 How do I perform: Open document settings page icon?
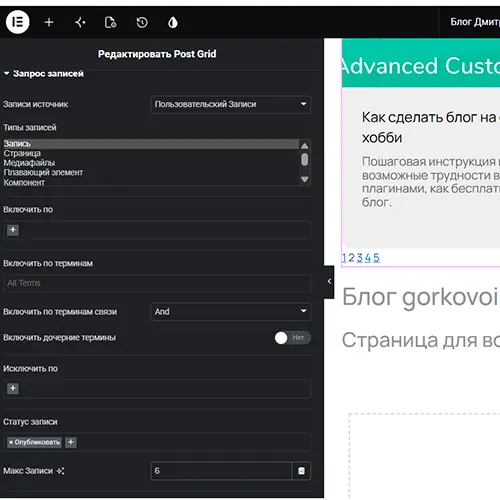click(110, 22)
